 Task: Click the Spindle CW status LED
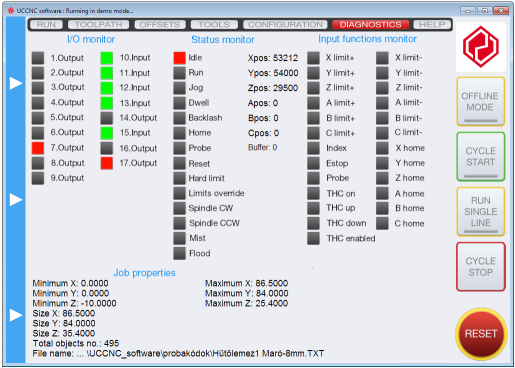click(x=179, y=208)
